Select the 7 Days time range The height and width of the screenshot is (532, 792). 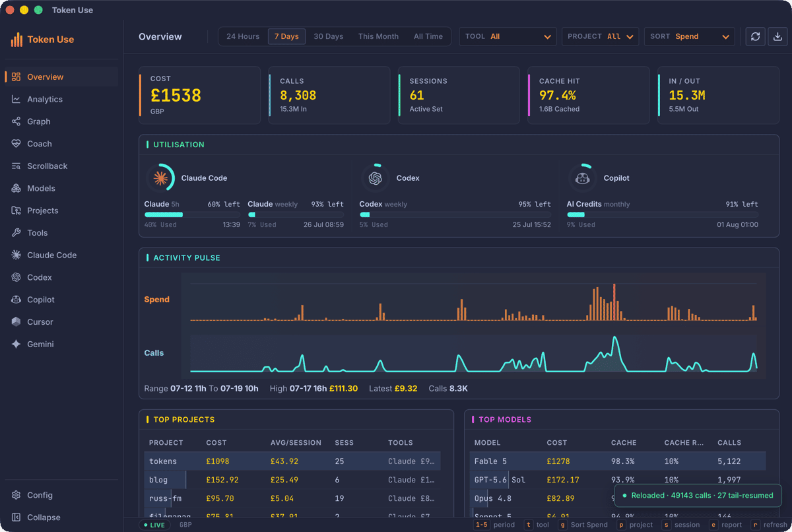[286, 36]
